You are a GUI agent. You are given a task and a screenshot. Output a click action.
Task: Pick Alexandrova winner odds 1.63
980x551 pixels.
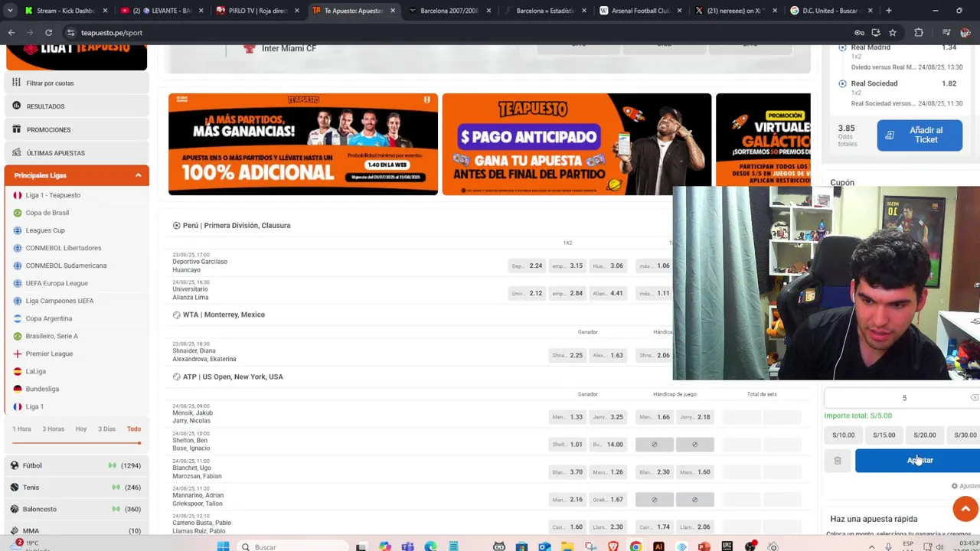(608, 355)
